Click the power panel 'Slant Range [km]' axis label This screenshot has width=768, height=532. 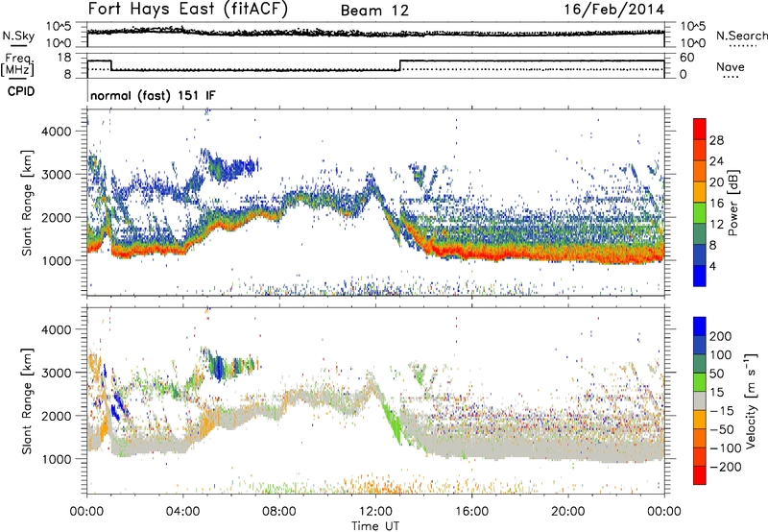27,203
